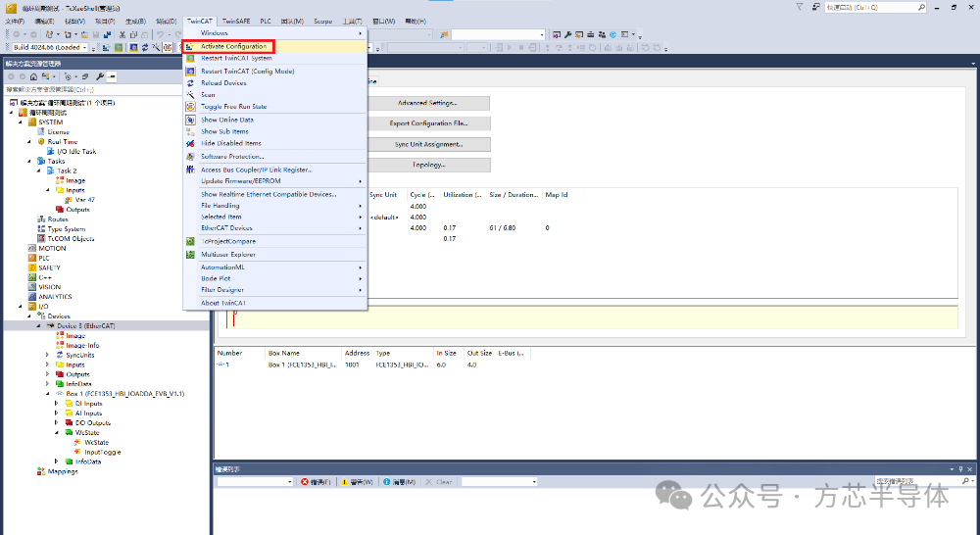
Task: Select the Mappings node in the tree
Action: [63, 472]
